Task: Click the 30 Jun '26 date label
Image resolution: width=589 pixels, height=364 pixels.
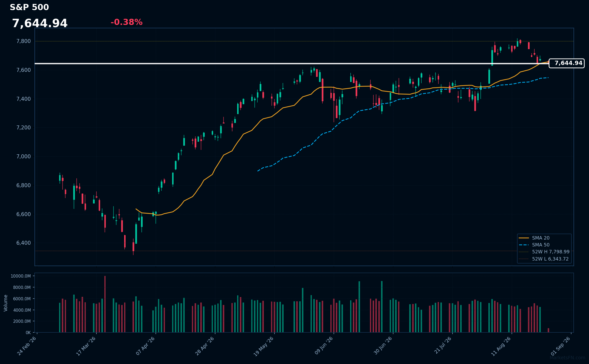Action: (x=383, y=346)
